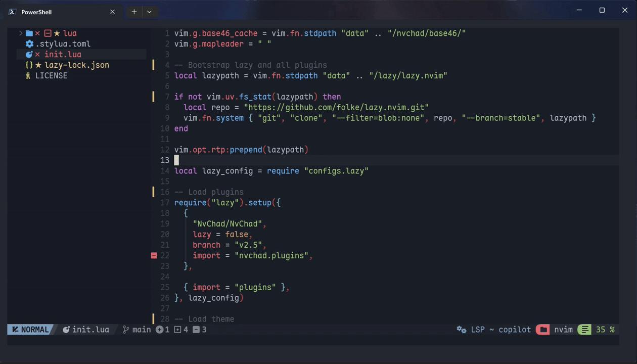Toggle the star bookmark on the lua folder
Viewport: 637px width, 364px height.
[x=57, y=33]
